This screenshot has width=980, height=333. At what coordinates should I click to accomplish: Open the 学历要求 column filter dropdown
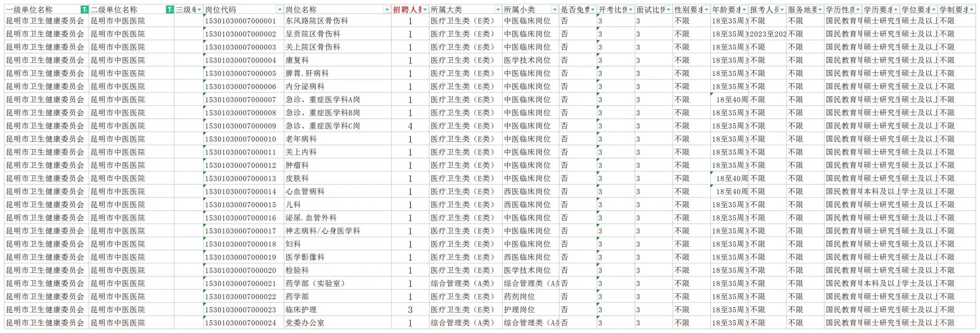tap(896, 10)
